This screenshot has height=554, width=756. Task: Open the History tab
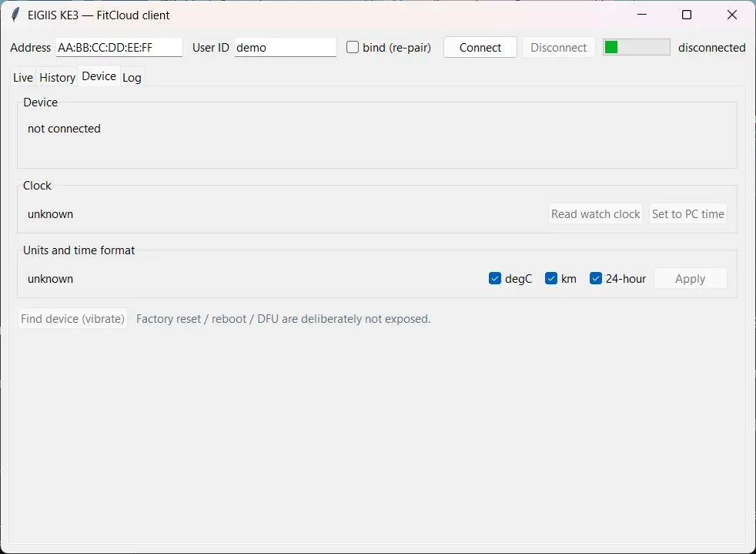58,78
